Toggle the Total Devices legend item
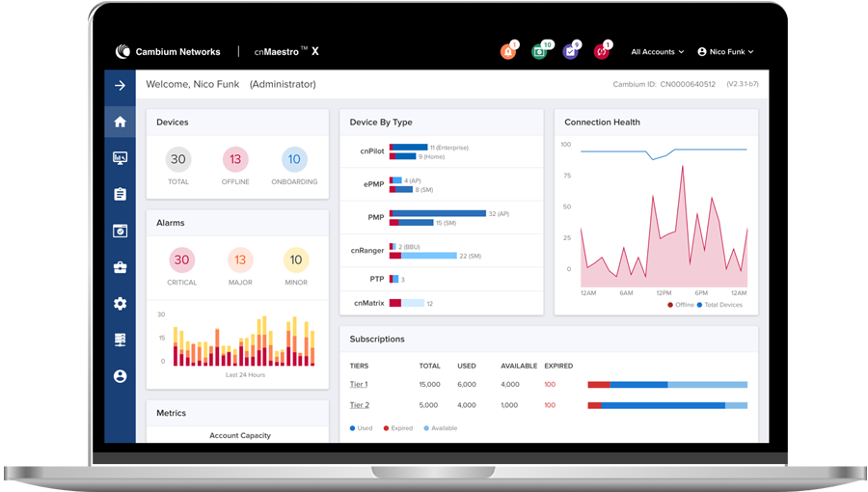The width and height of the screenshot is (868, 492). [x=719, y=305]
